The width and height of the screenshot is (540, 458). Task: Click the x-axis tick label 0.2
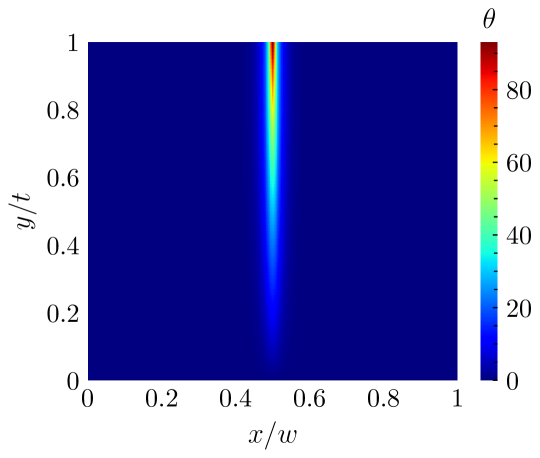click(x=161, y=399)
